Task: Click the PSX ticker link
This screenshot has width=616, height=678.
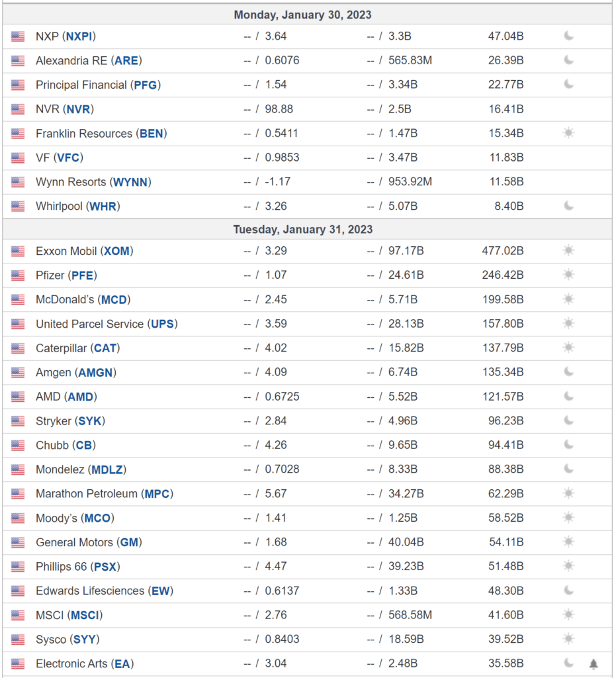Action: tap(105, 567)
